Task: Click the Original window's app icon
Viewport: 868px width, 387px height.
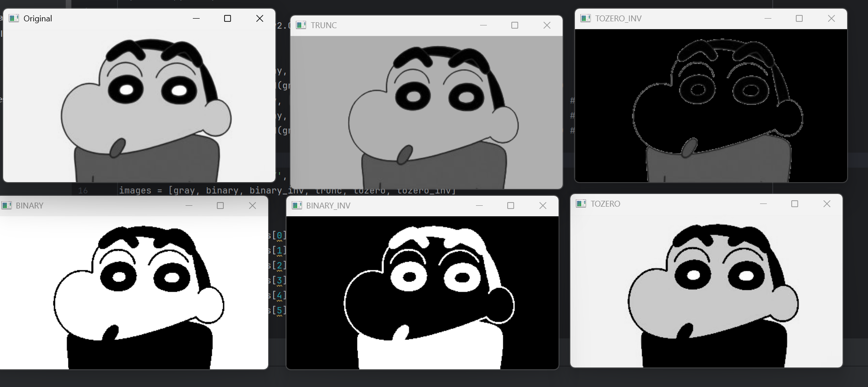Action: (14, 18)
